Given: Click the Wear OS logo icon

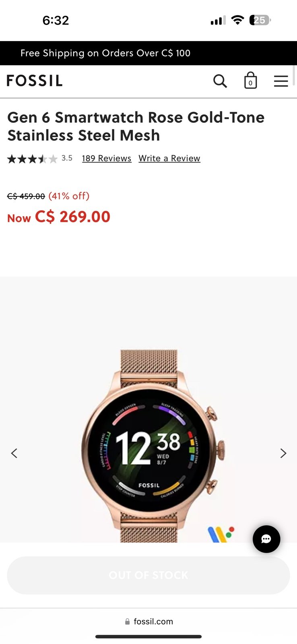Looking at the screenshot, I should click(x=221, y=534).
